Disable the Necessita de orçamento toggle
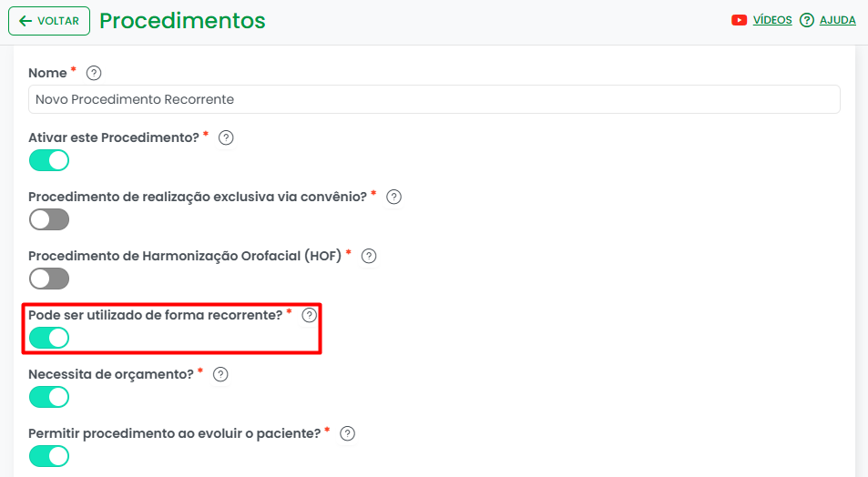 click(49, 397)
